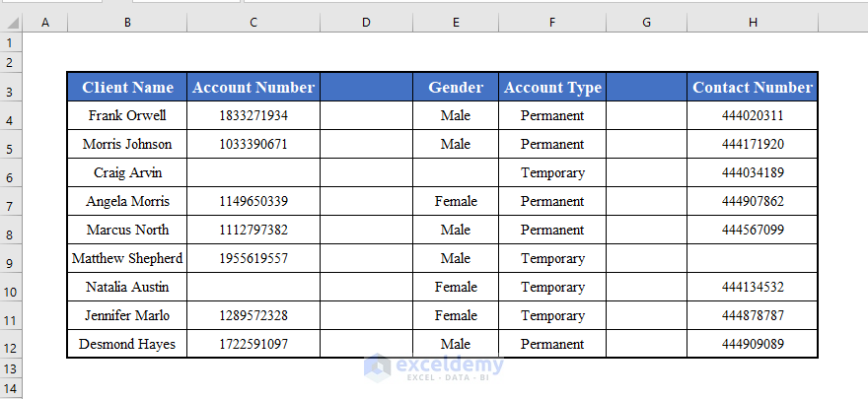
Task: Select contact number 444909089
Action: click(753, 344)
